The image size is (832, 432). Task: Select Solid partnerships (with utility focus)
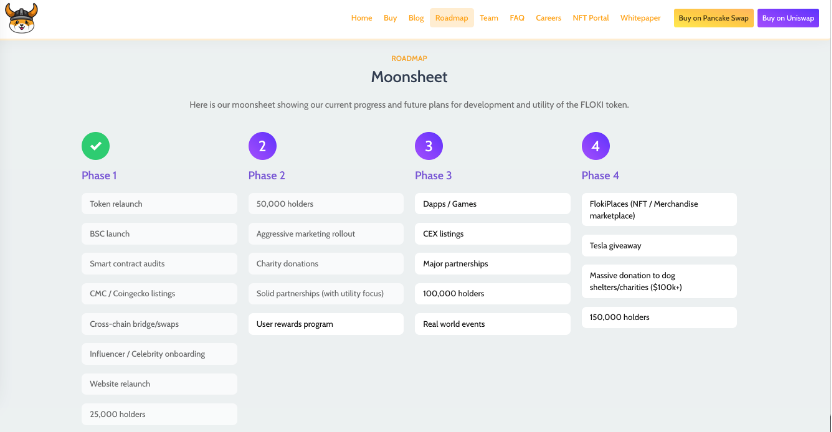326,293
